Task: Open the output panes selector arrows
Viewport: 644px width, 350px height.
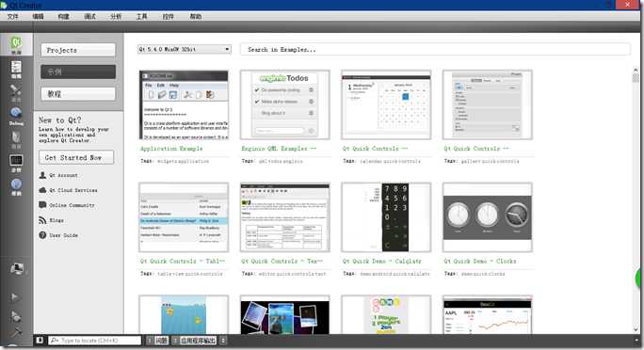Action: coord(223,341)
